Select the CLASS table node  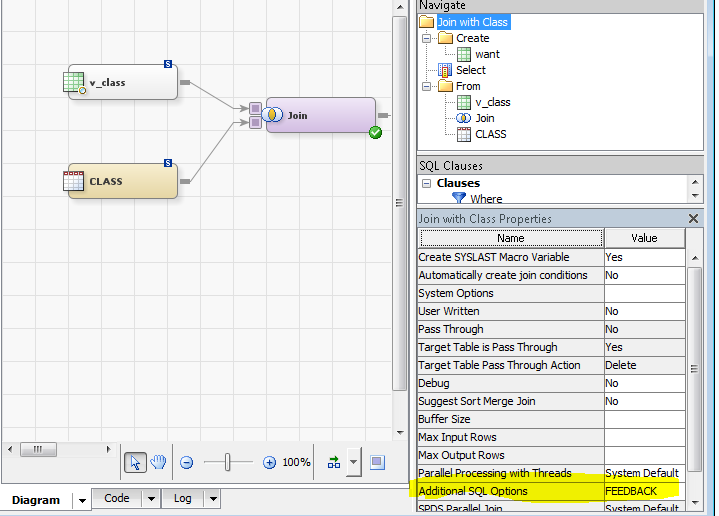pyautogui.click(x=122, y=181)
